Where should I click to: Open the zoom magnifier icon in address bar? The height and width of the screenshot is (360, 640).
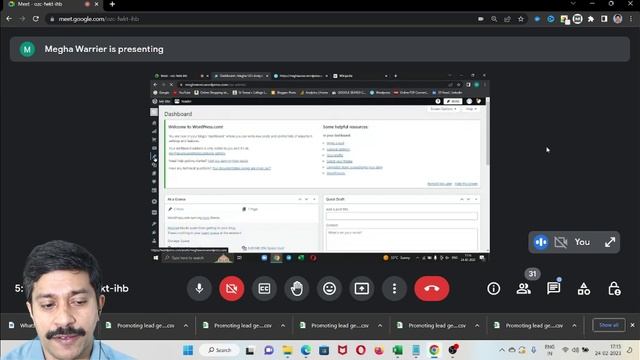494,19
